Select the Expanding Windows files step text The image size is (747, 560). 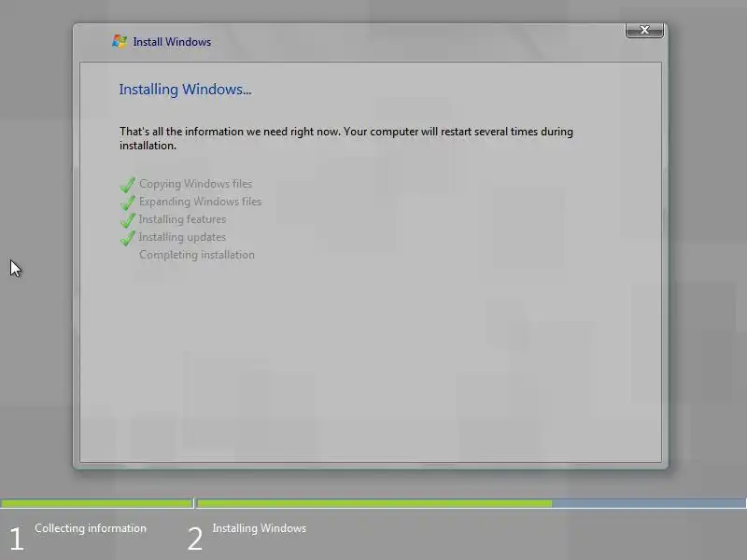(200, 202)
